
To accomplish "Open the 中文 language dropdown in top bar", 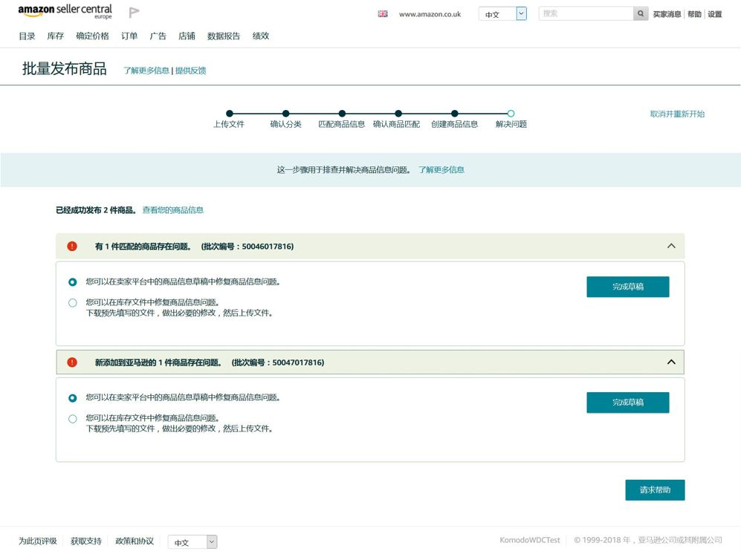I will point(502,13).
